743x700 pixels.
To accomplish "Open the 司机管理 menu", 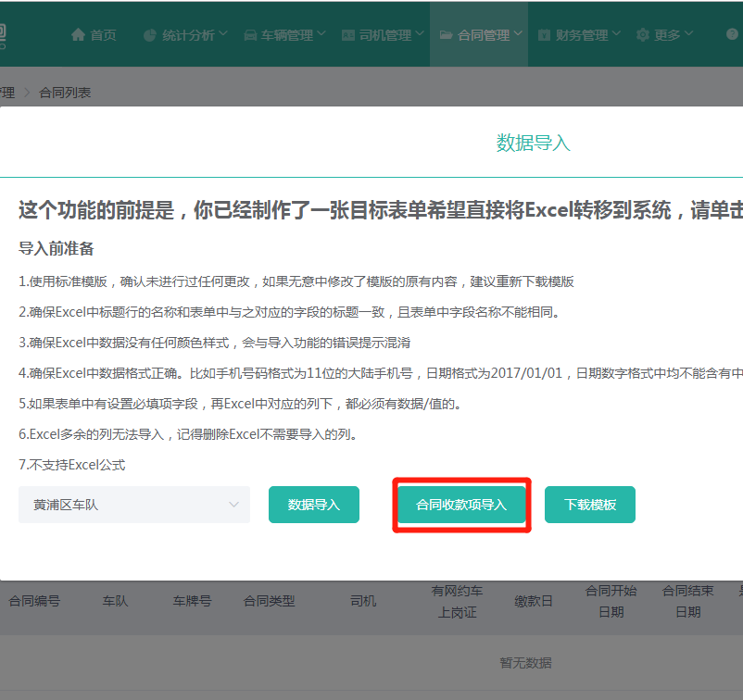I will tap(384, 35).
